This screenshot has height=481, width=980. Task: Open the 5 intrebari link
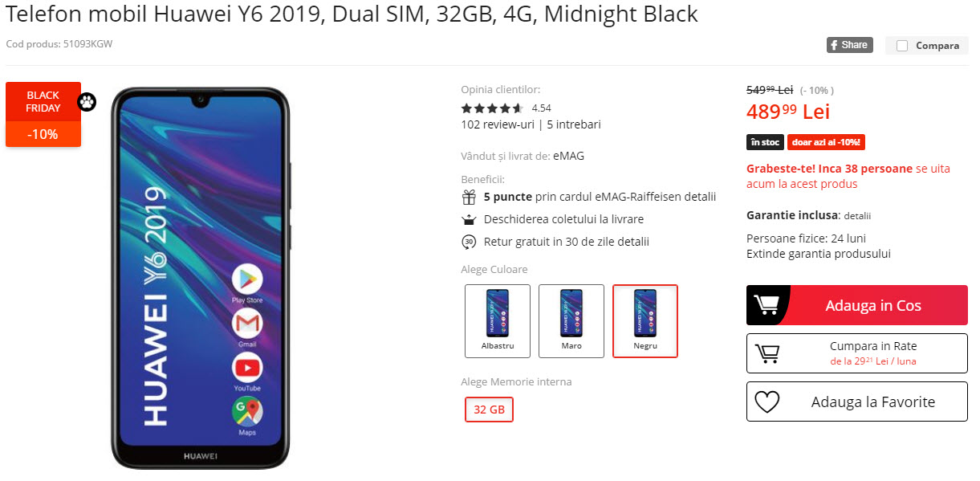[x=574, y=124]
